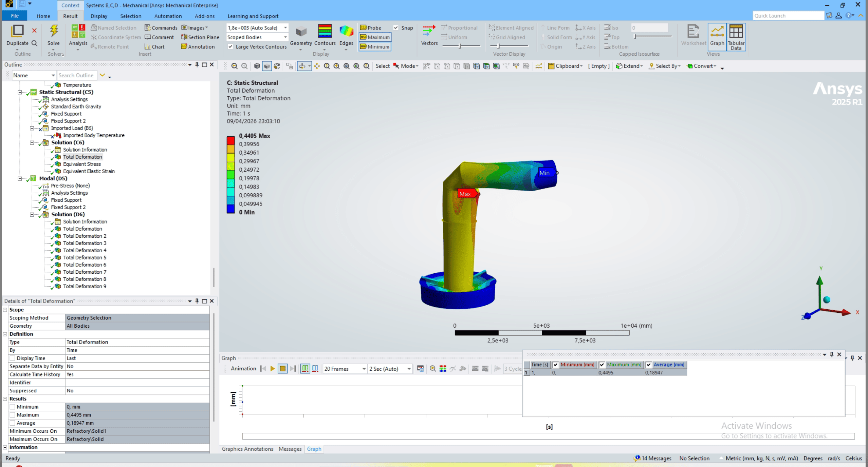Click the red swatch in the legend
The width and height of the screenshot is (868, 467).
(230, 140)
